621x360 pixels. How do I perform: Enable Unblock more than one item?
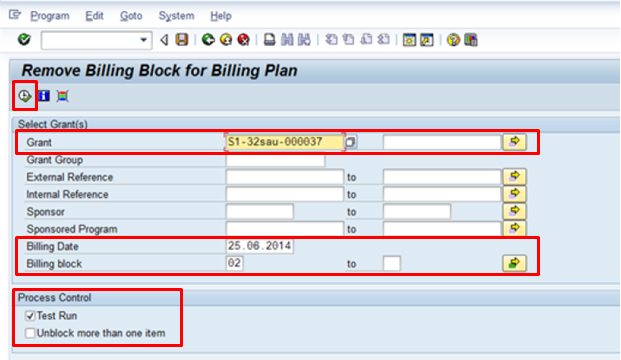tap(30, 333)
